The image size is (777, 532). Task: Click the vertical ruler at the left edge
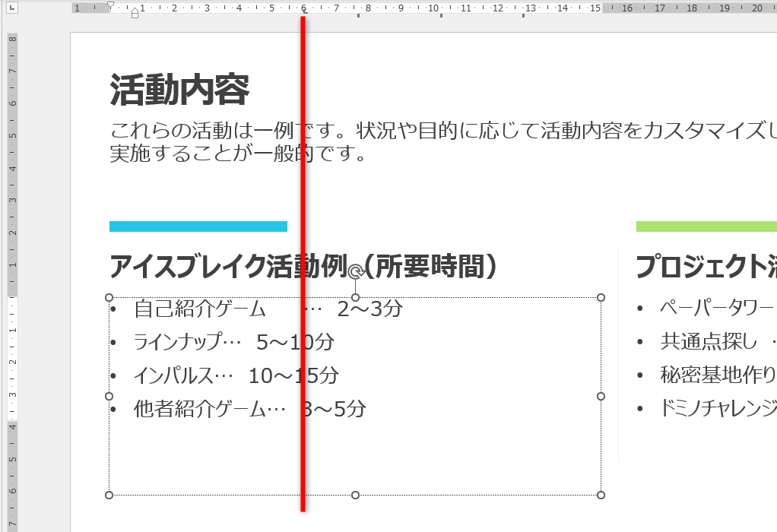pyautogui.click(x=12, y=283)
